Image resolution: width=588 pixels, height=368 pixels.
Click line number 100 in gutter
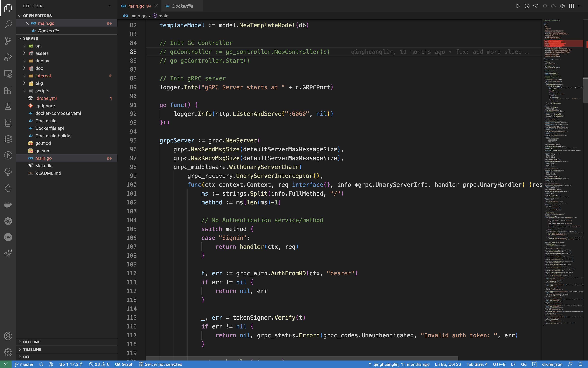pyautogui.click(x=132, y=185)
